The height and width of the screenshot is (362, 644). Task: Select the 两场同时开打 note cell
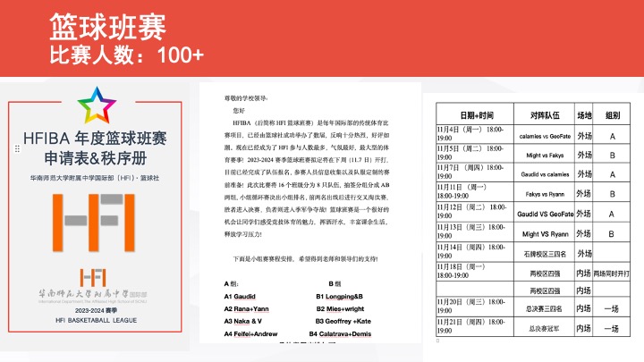613,272
